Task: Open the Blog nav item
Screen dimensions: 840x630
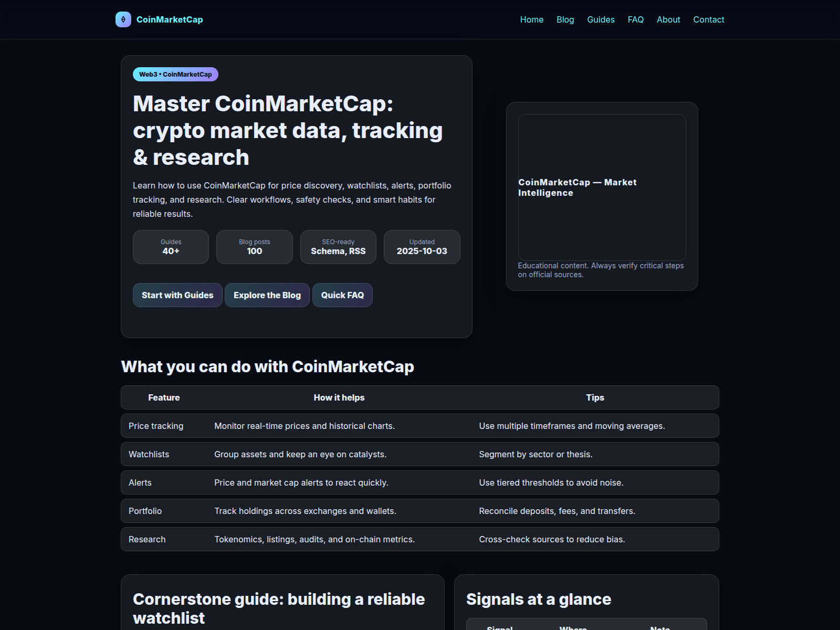Action: click(565, 19)
